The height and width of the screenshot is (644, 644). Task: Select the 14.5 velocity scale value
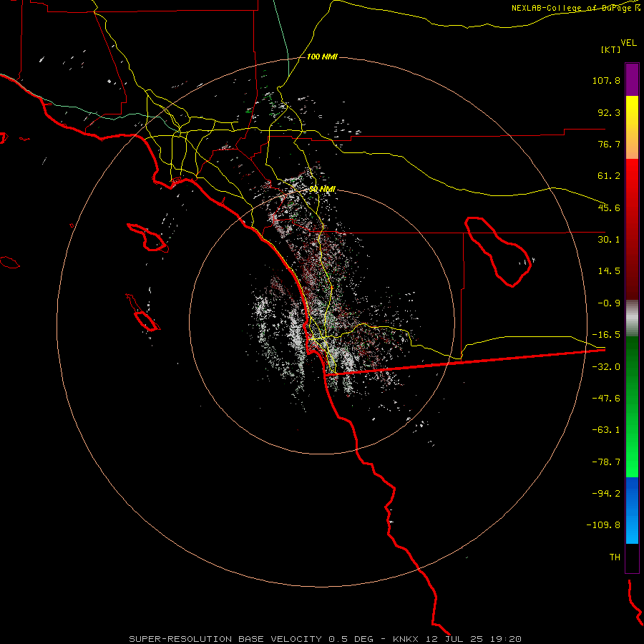pos(609,271)
